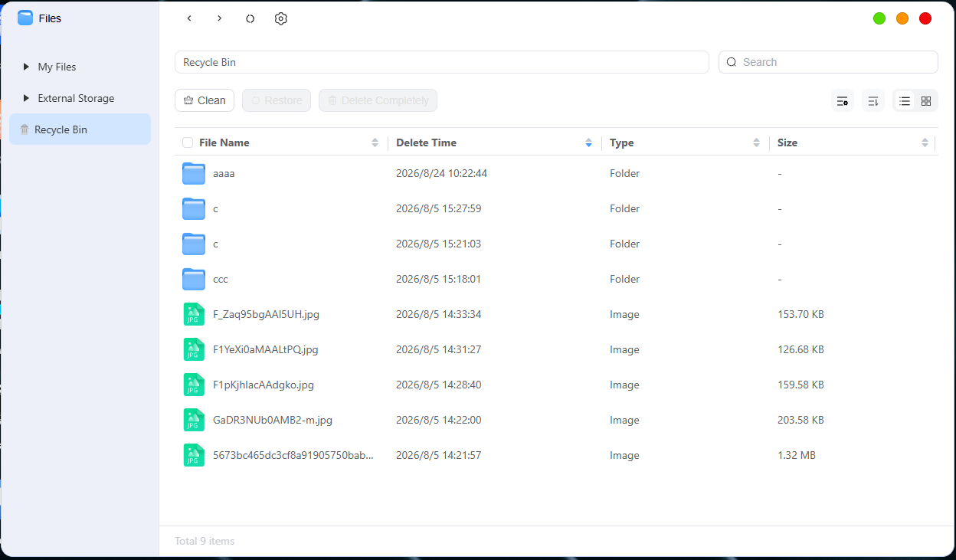
Task: Click the aaaa folder name
Action: click(x=224, y=174)
